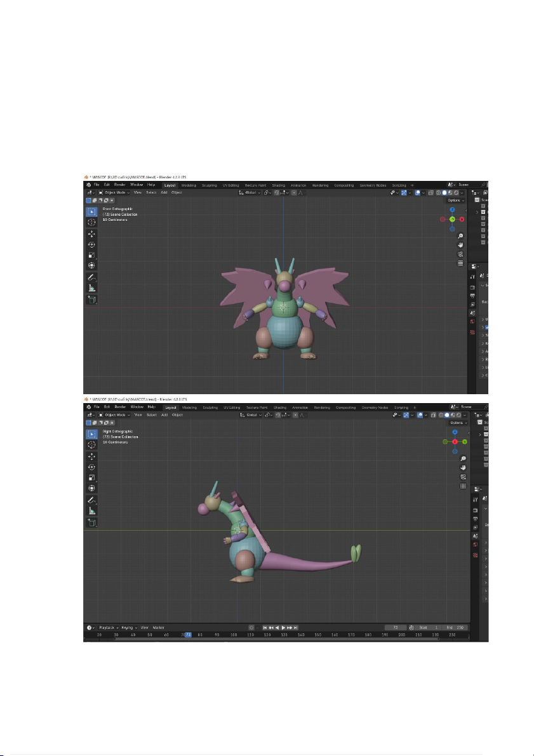Switch orthographic grid icon in top viewport

[x=460, y=263]
